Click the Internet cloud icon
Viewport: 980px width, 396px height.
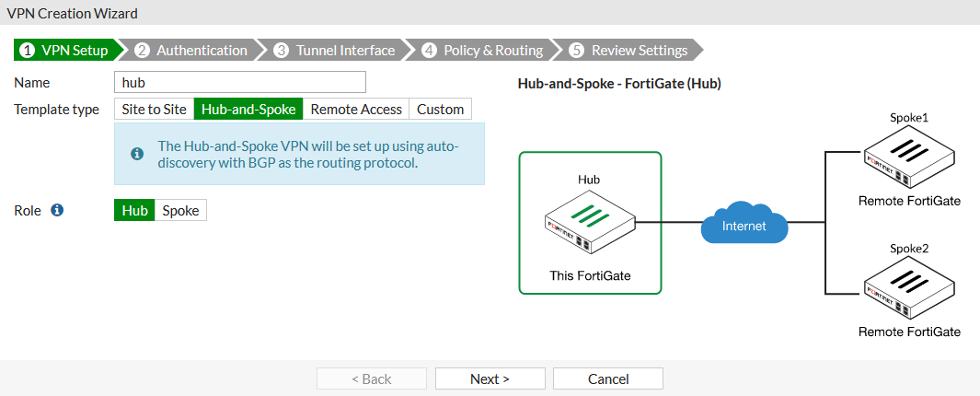(744, 224)
